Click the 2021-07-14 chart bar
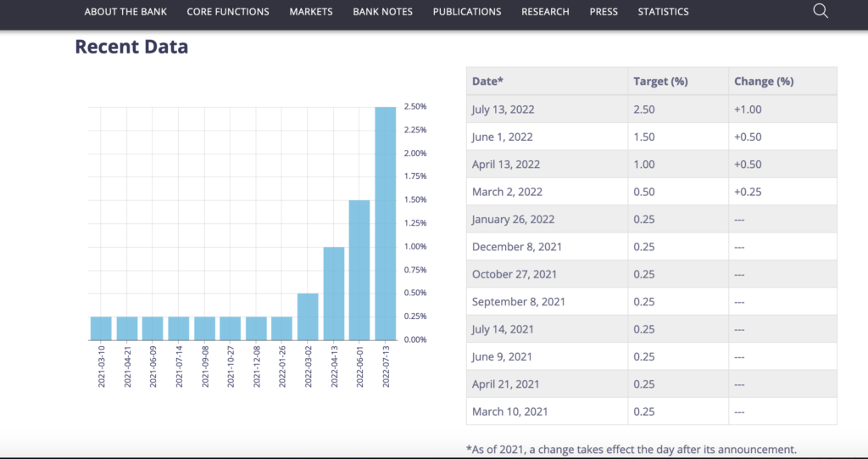Screen dimensions: 868x459 [x=179, y=328]
